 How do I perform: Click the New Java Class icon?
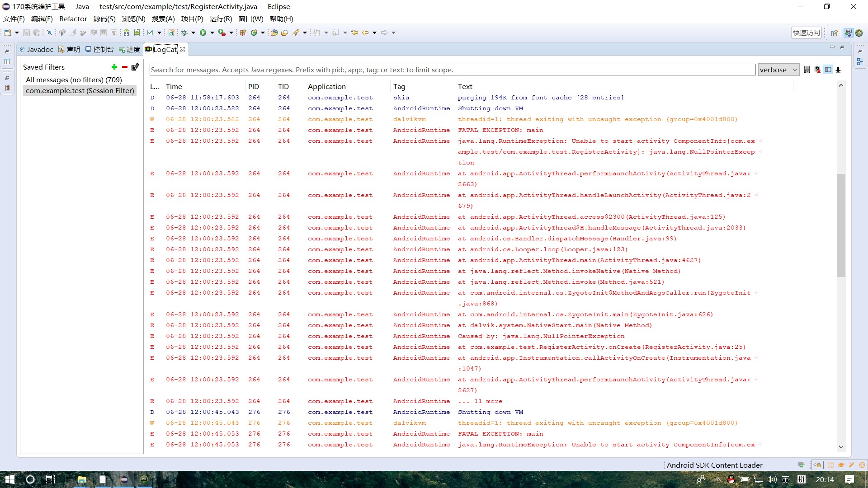pyautogui.click(x=254, y=33)
